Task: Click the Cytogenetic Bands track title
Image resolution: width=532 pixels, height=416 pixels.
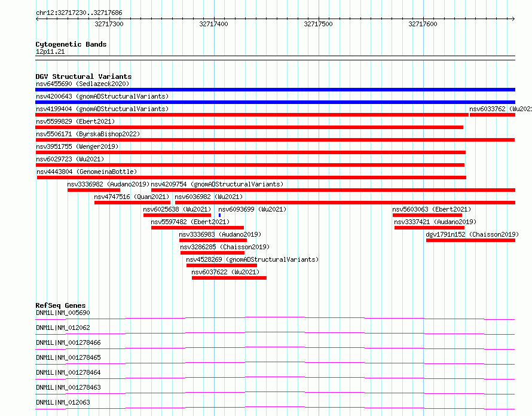Action: pos(71,44)
